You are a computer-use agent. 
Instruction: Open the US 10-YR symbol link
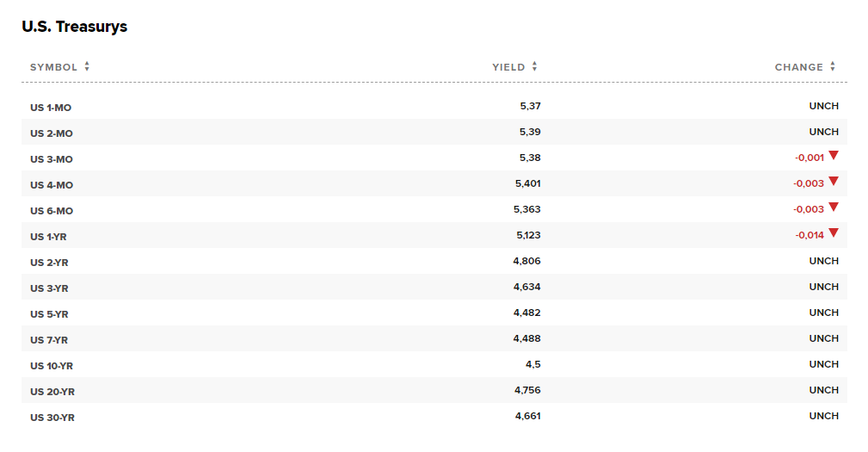[x=52, y=366]
